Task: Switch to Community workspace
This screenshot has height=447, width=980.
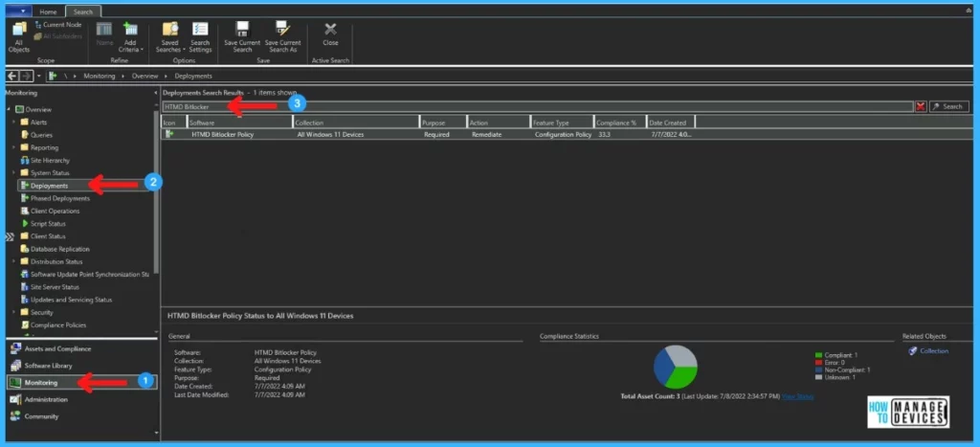Action: 34,416
